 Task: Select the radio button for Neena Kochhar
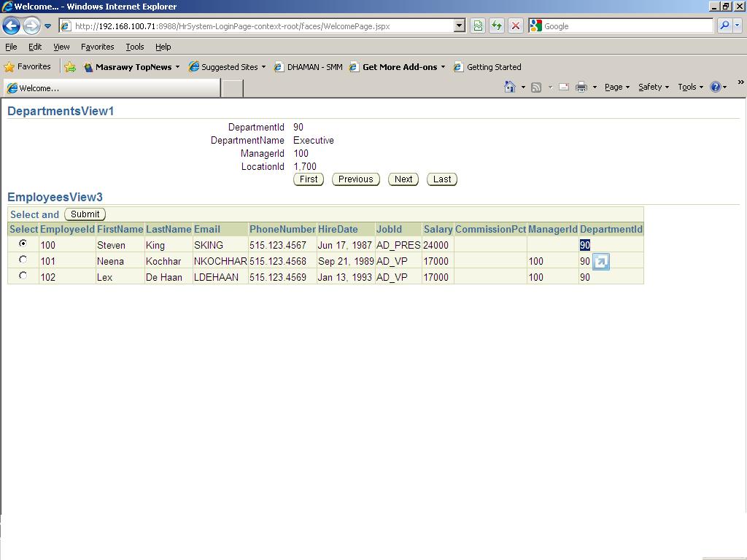23,260
